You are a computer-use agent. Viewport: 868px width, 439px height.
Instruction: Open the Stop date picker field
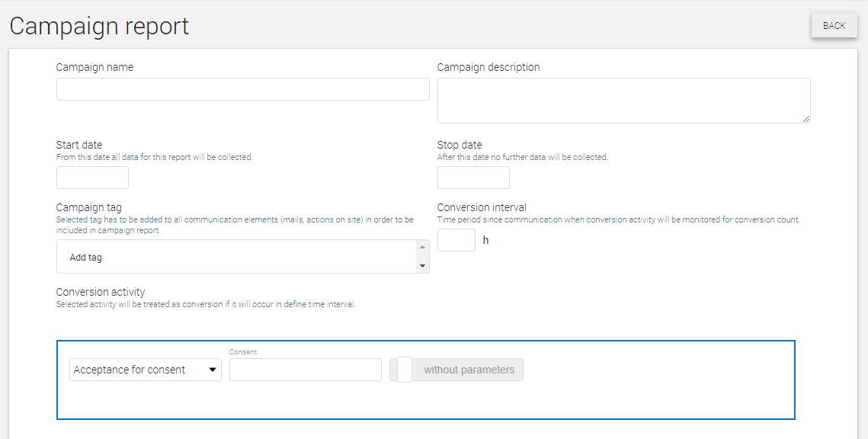[x=473, y=178]
